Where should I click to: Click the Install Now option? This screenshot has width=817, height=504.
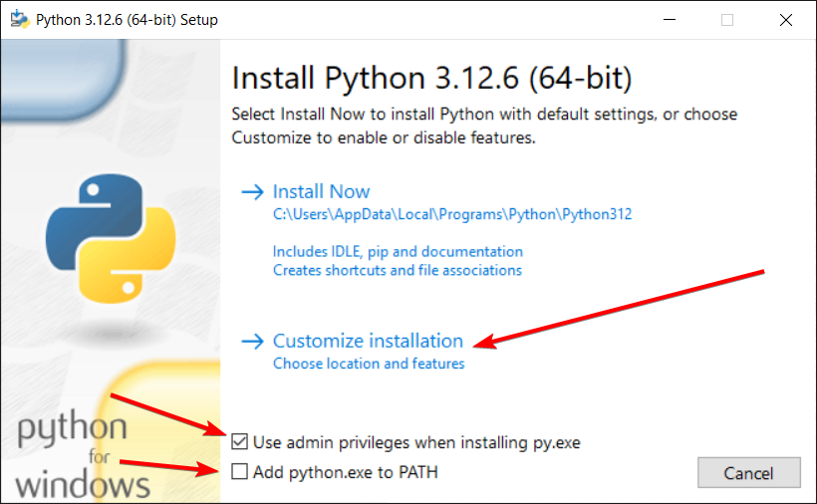(321, 191)
